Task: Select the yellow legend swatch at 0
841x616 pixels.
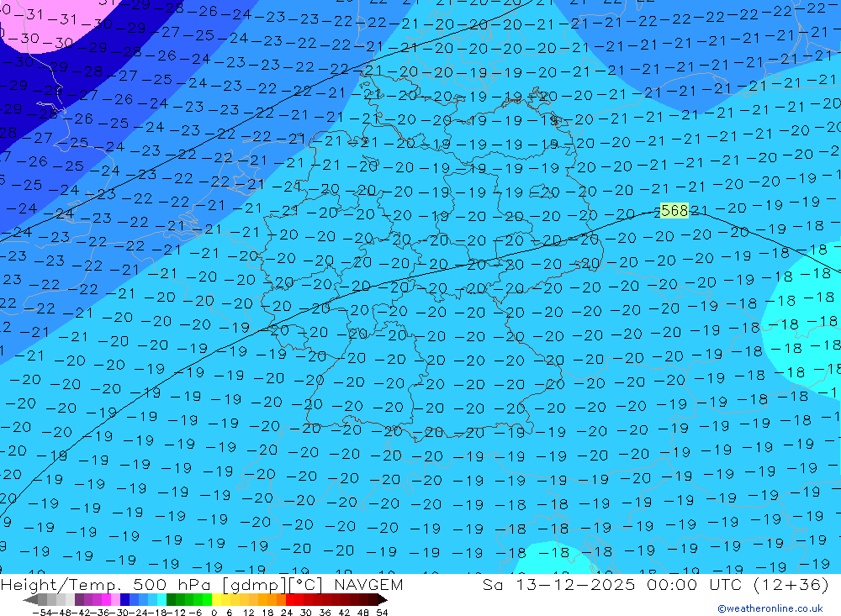Action: click(x=216, y=600)
